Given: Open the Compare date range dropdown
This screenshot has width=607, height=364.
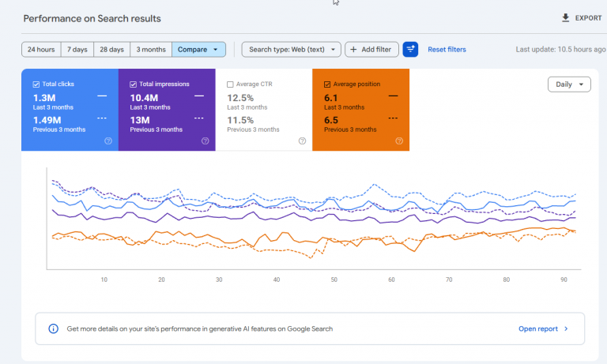Looking at the screenshot, I should click(x=198, y=50).
